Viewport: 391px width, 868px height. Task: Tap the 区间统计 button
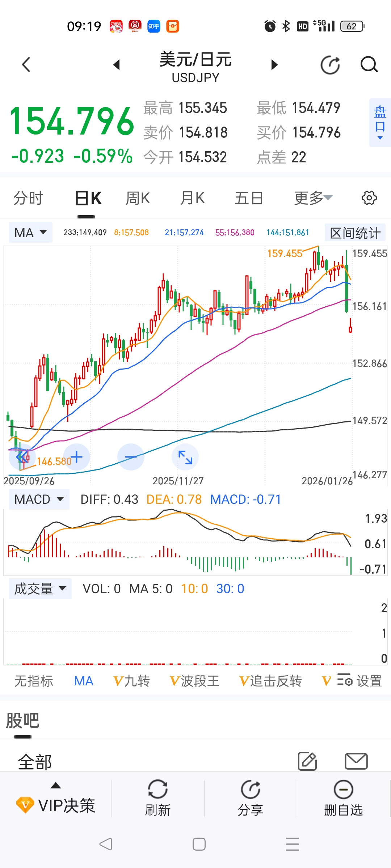(x=355, y=233)
